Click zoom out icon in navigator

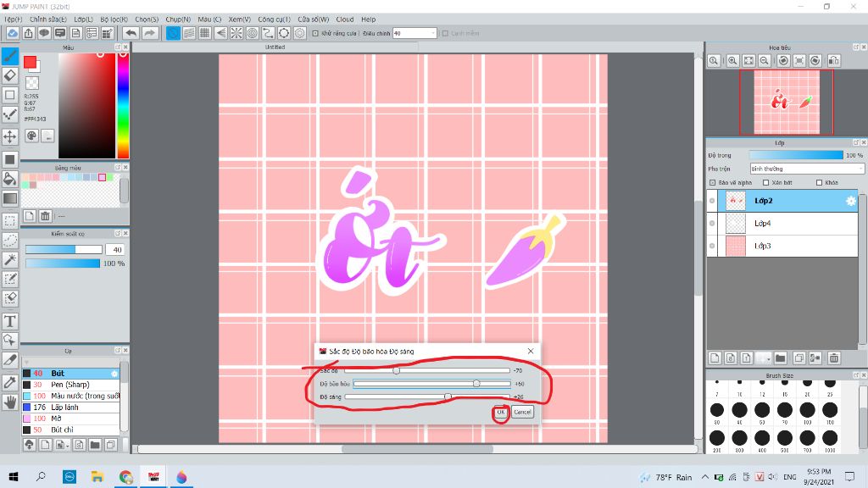765,60
